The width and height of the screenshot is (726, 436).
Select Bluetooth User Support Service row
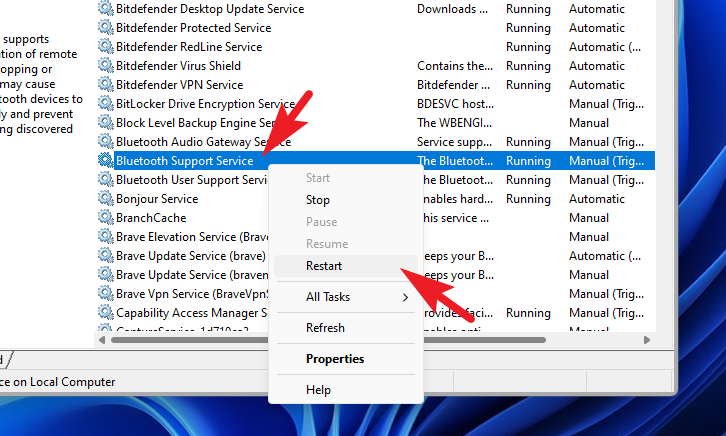pyautogui.click(x=192, y=180)
